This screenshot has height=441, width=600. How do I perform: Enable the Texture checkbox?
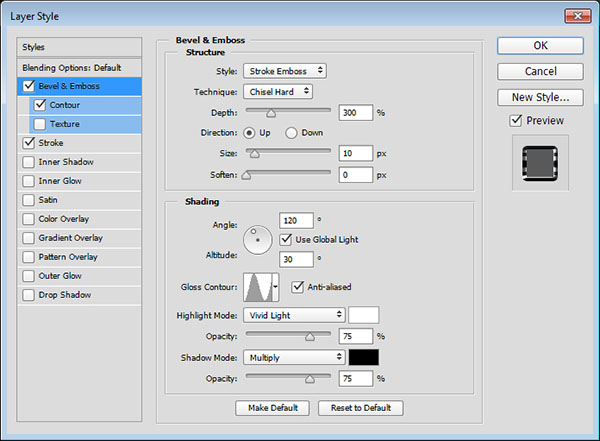coord(40,124)
